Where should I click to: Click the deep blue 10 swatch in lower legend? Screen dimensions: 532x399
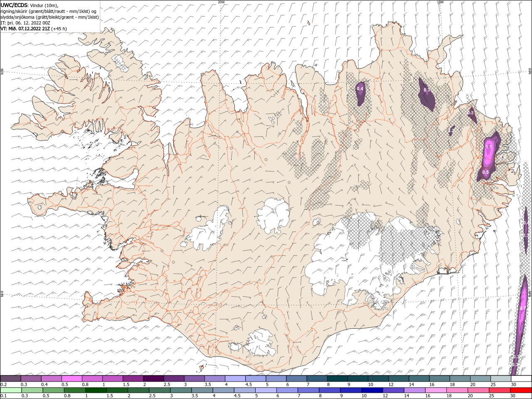[372, 390]
